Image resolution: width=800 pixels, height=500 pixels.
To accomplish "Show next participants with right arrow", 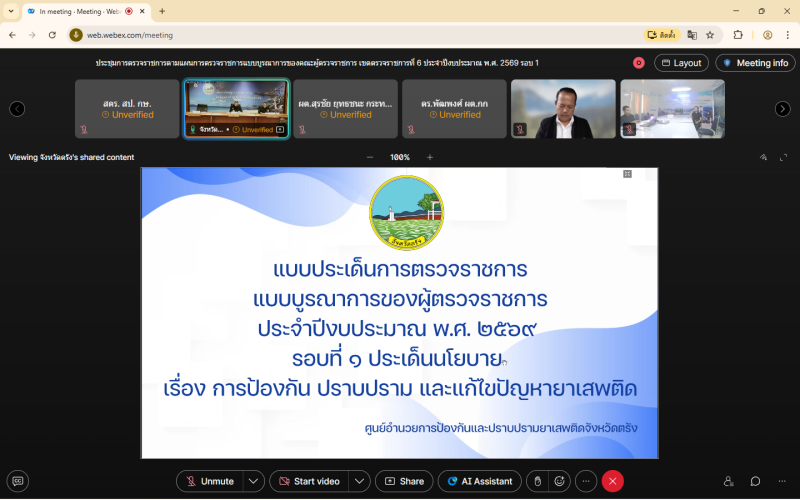I will click(782, 109).
